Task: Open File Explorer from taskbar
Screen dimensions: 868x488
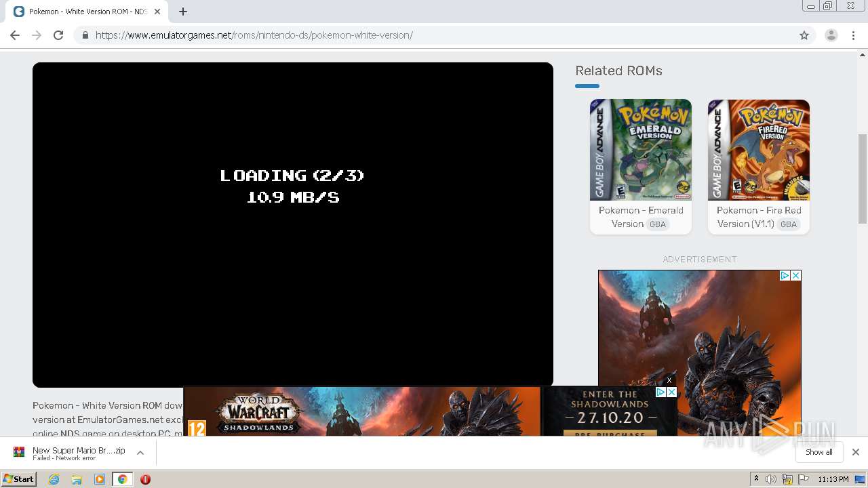Action: click(77, 479)
